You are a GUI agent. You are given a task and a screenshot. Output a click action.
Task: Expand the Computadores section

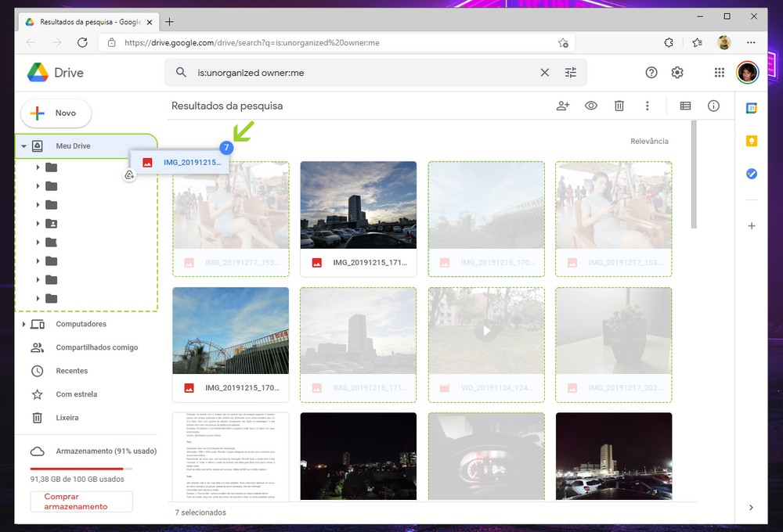[x=23, y=324]
